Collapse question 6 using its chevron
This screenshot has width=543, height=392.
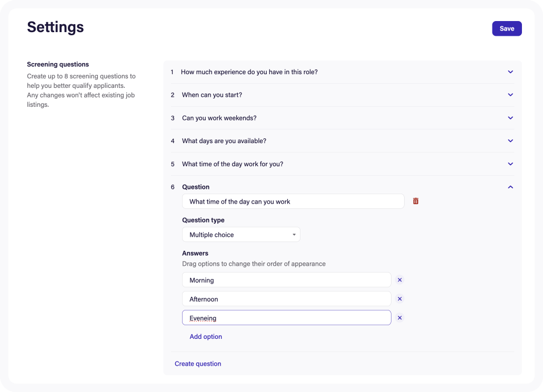point(509,187)
